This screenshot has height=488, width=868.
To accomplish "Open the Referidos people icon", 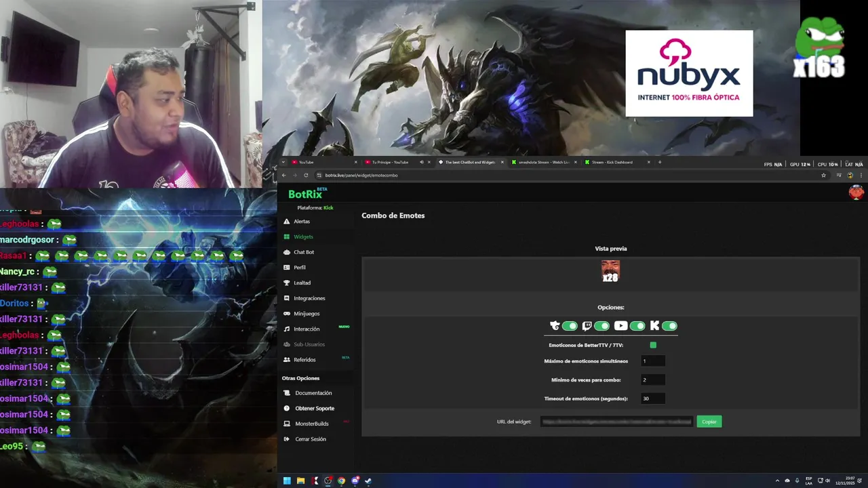I will [287, 360].
